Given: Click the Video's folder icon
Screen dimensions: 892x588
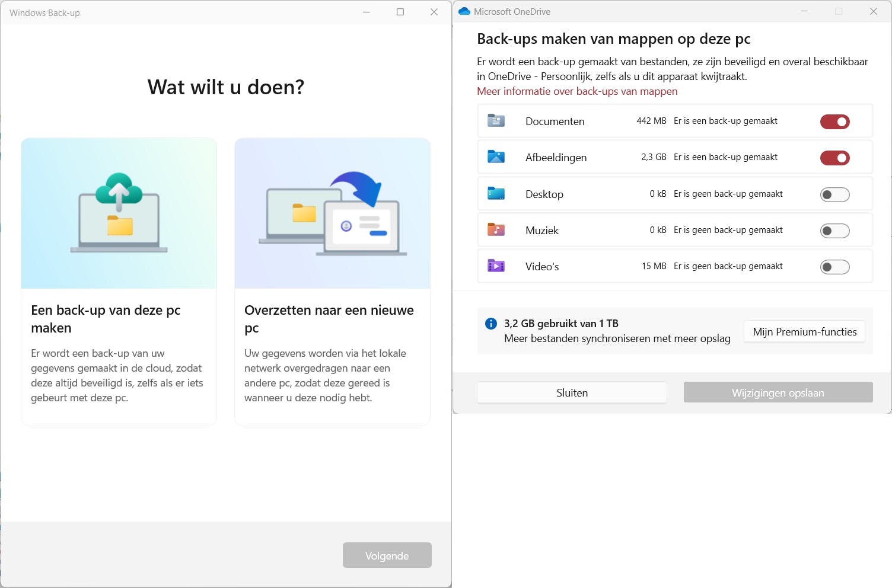Looking at the screenshot, I should coord(496,266).
